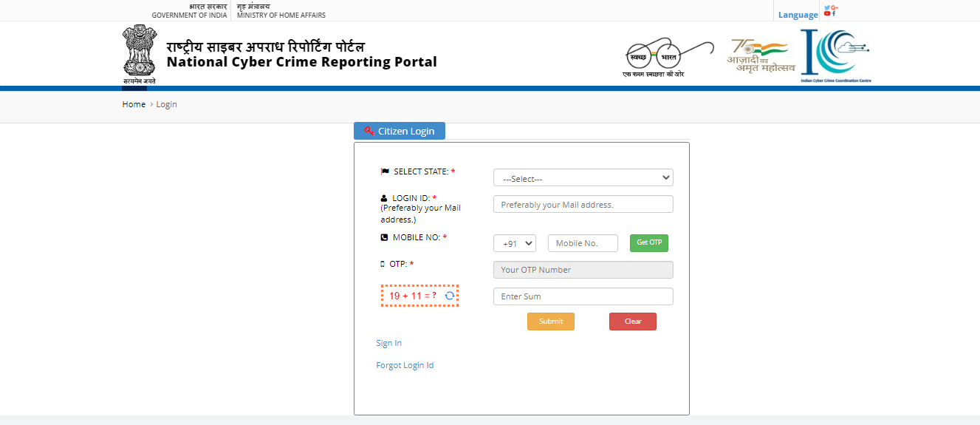Select the Citizen Login tab
Image resolution: width=980 pixels, height=425 pixels.
click(x=400, y=131)
